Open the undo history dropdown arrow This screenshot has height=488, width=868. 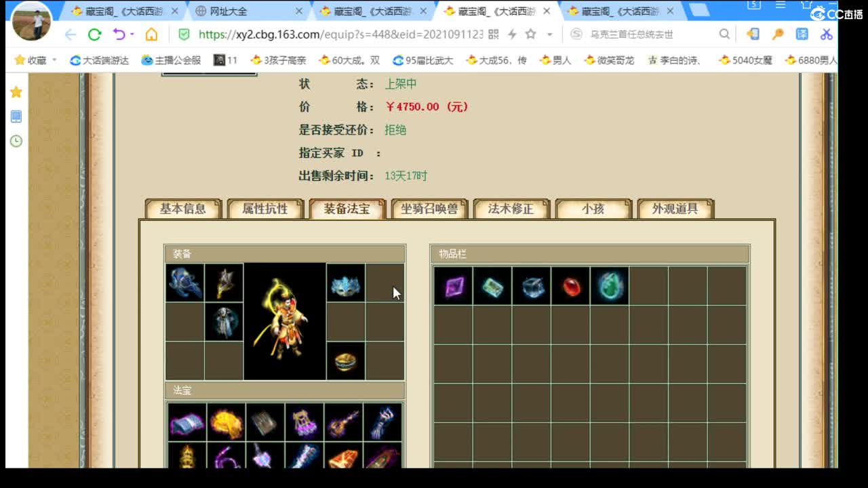point(132,35)
